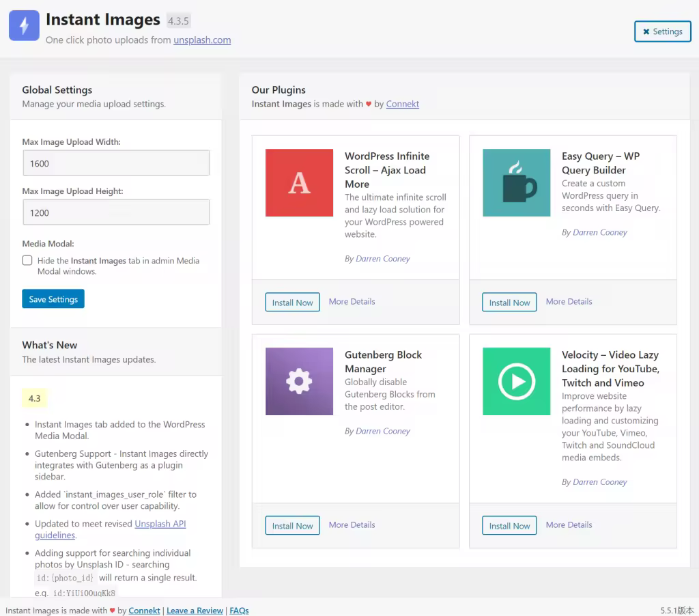The image size is (699, 616).
Task: Click the Gutenberg Block Manager gear icon
Action: point(299,381)
